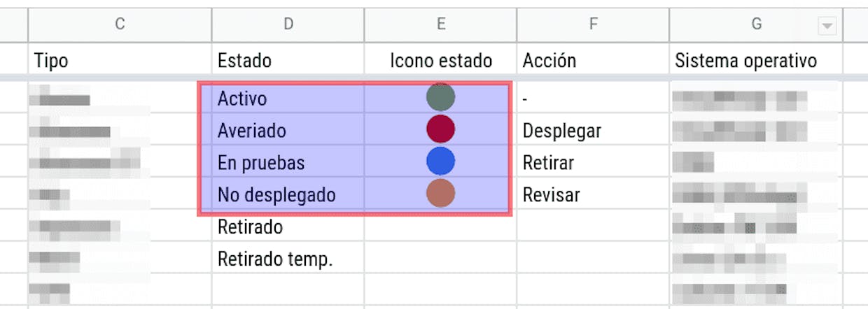Click the brown circle icon for No desplegado
The height and width of the screenshot is (309, 868).
tap(440, 194)
